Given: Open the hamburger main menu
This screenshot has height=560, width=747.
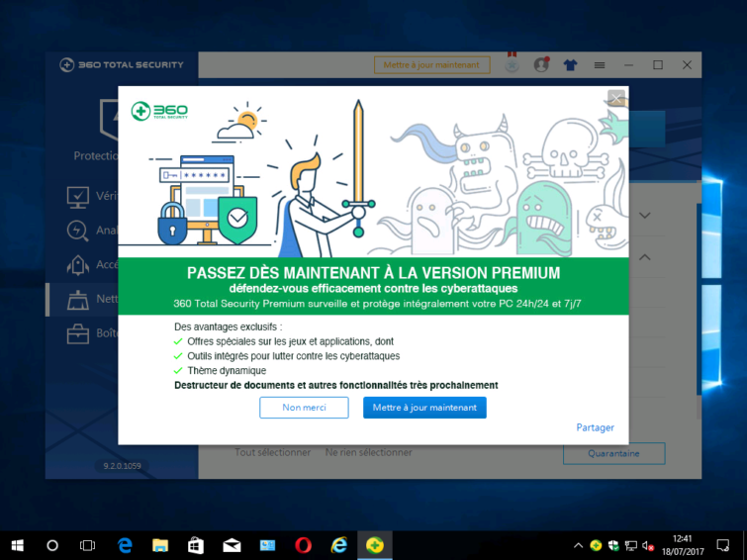Looking at the screenshot, I should point(600,65).
